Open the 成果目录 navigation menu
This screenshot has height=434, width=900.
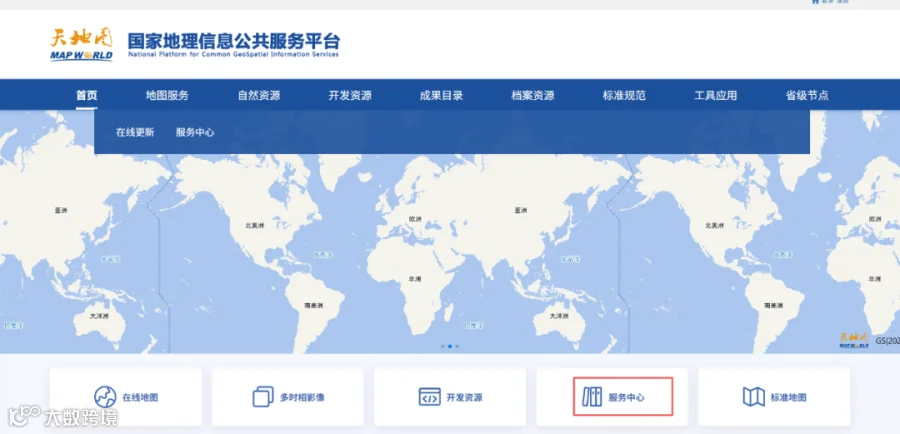pyautogui.click(x=441, y=95)
